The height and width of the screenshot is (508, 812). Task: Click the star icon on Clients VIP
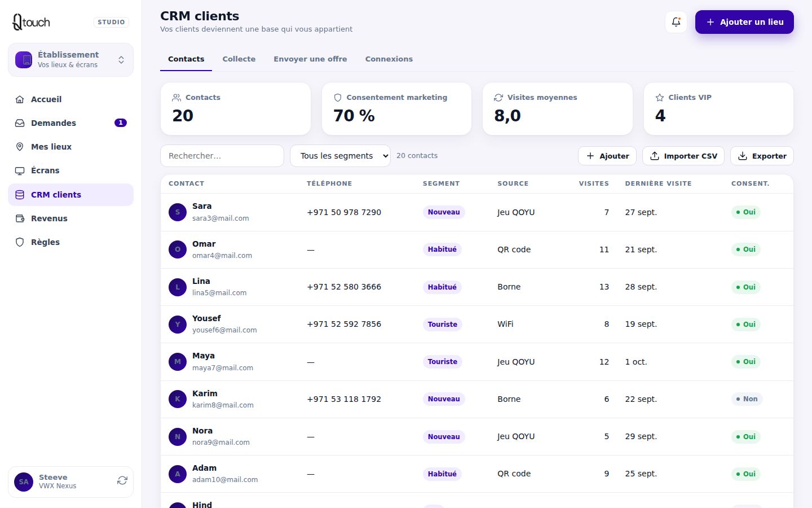click(x=660, y=98)
